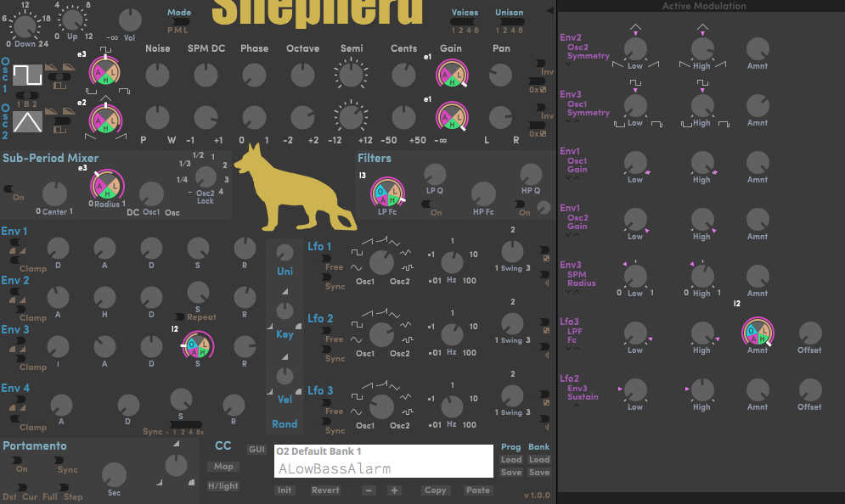The width and height of the screenshot is (845, 504).
Task: Click the CC Map button
Action: click(x=223, y=467)
